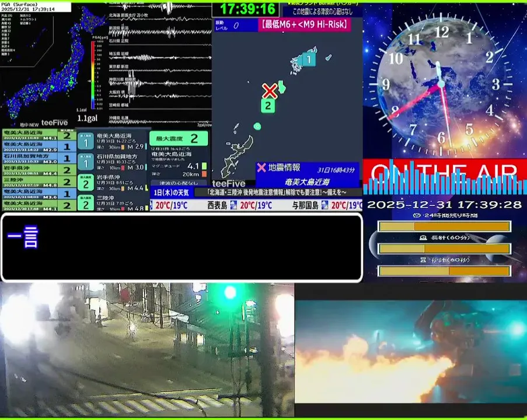The width and height of the screenshot is (527, 420).
Task: Click the 新潟県 新潟 waveform trace
Action: 160,32
